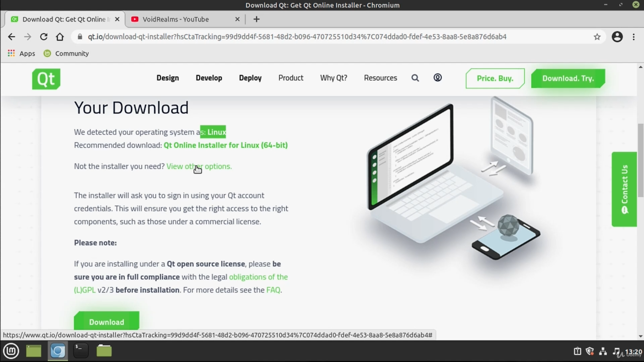Open the Develop menu
Screen dimensions: 644x362
[209, 78]
